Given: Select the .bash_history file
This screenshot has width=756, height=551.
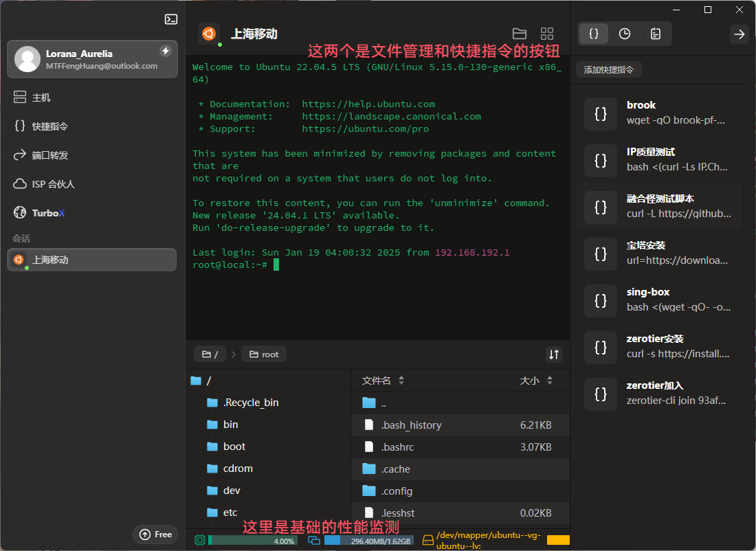Looking at the screenshot, I should tap(411, 425).
